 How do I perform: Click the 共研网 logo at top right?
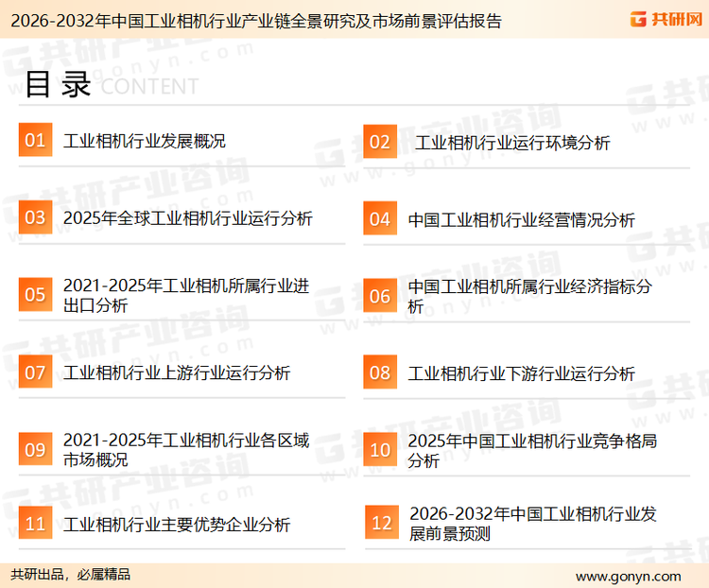pyautogui.click(x=666, y=19)
